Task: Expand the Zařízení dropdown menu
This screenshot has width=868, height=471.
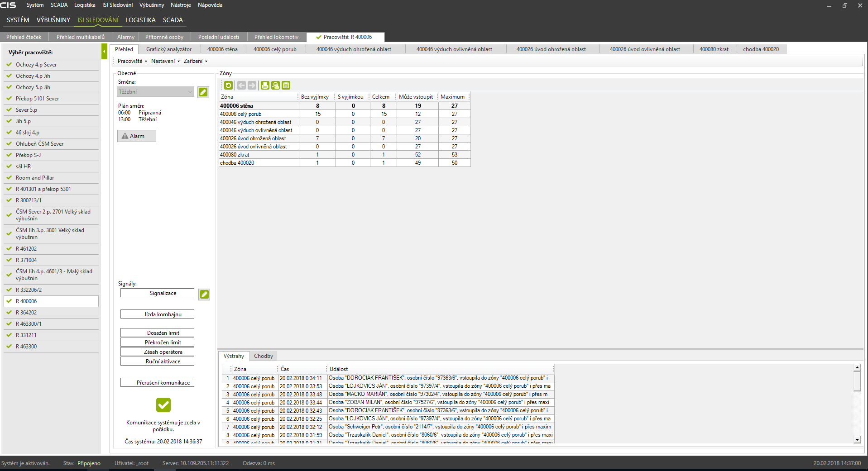Action: [195, 61]
